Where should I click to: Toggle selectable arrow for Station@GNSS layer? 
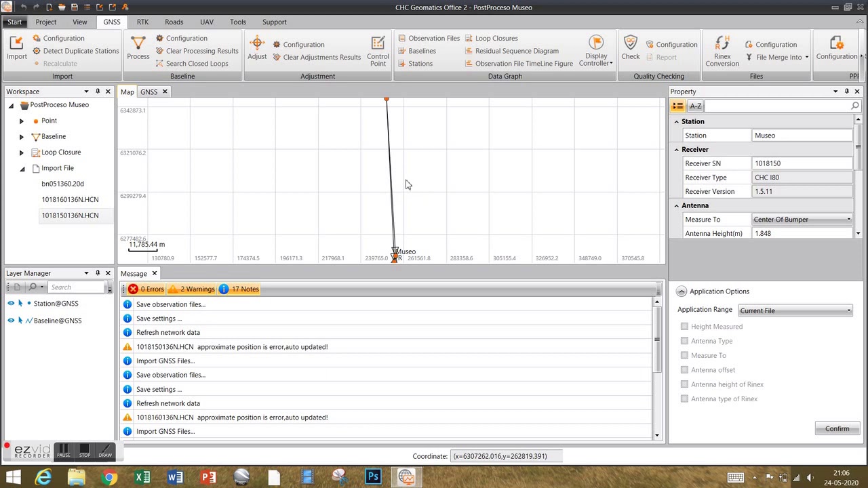20,304
